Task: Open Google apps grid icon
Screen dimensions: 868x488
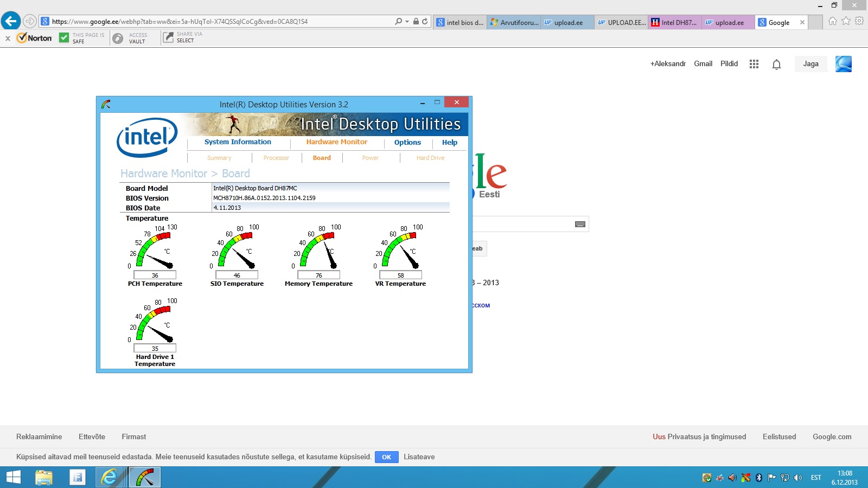Action: click(x=754, y=64)
